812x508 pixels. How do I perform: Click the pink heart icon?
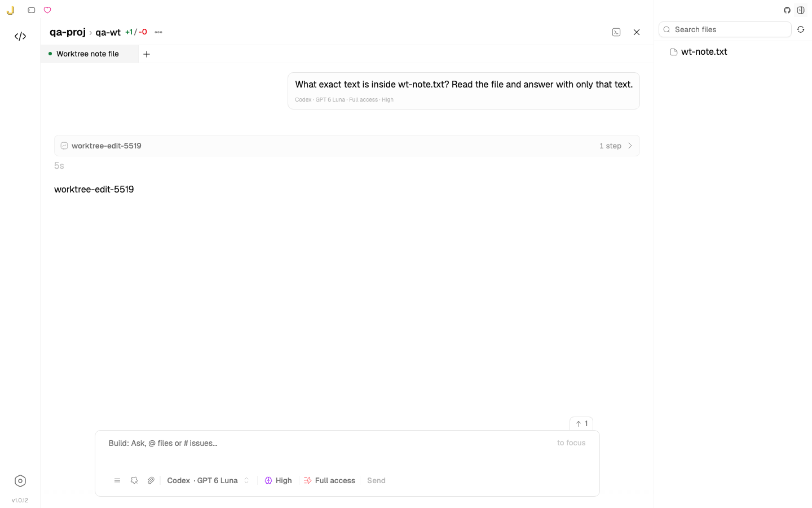[x=47, y=10]
